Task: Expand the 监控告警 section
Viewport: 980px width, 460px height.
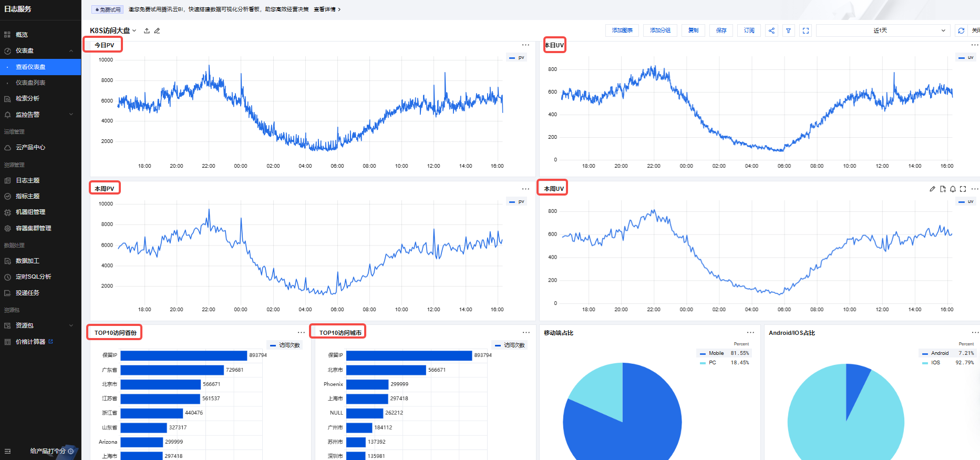Action: [71, 114]
